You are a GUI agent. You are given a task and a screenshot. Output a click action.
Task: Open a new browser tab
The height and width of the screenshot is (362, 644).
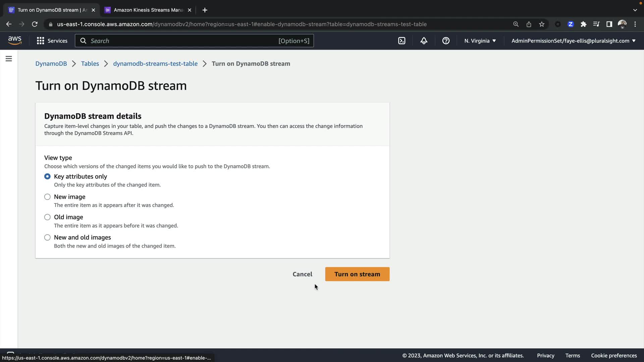click(x=205, y=10)
